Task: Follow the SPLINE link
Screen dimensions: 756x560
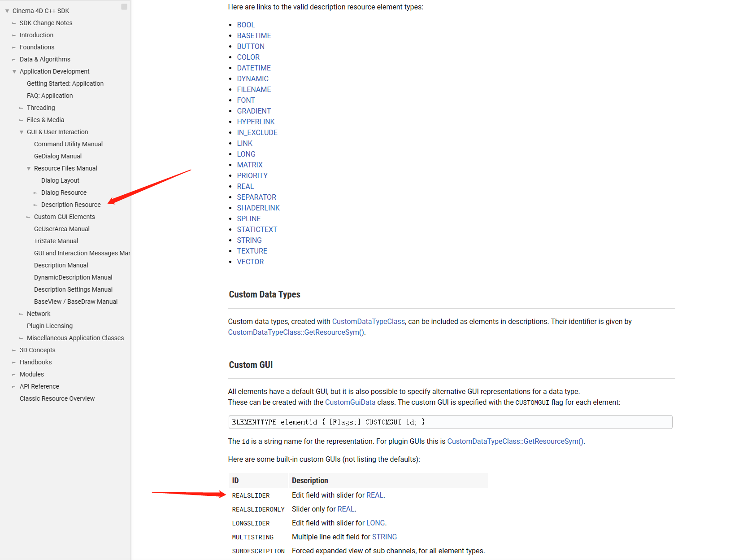Action: pos(249,219)
